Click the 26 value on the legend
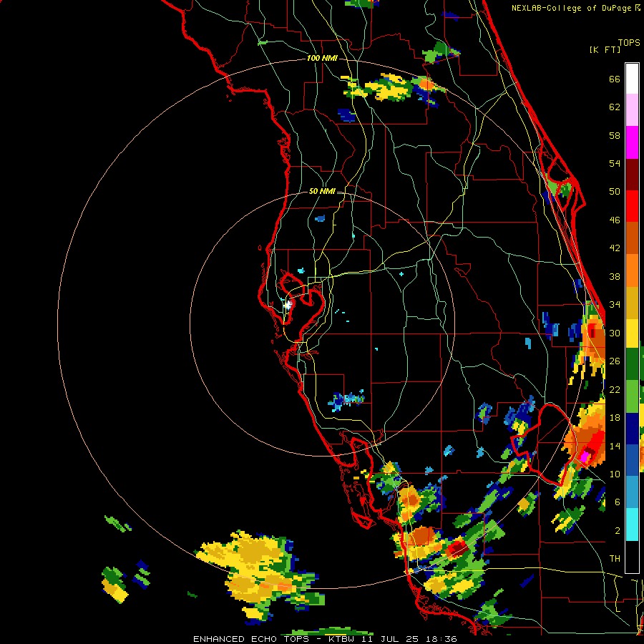The height and width of the screenshot is (644, 644). click(615, 361)
